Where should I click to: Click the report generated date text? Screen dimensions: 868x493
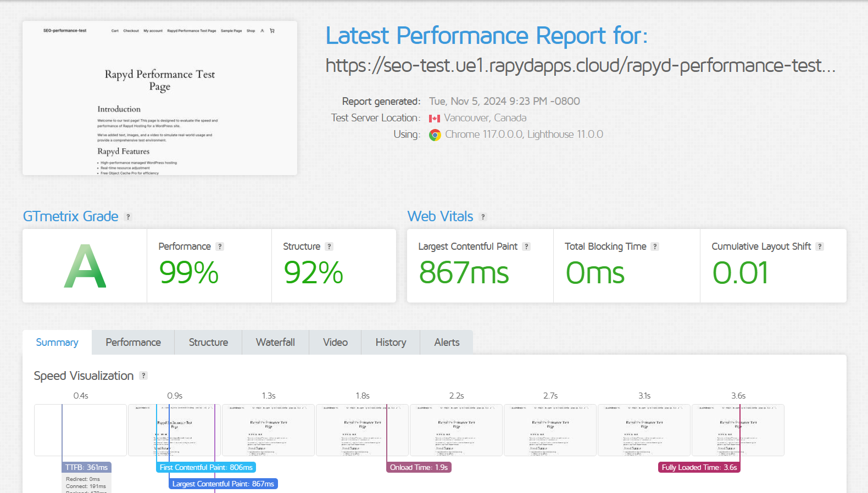point(504,102)
